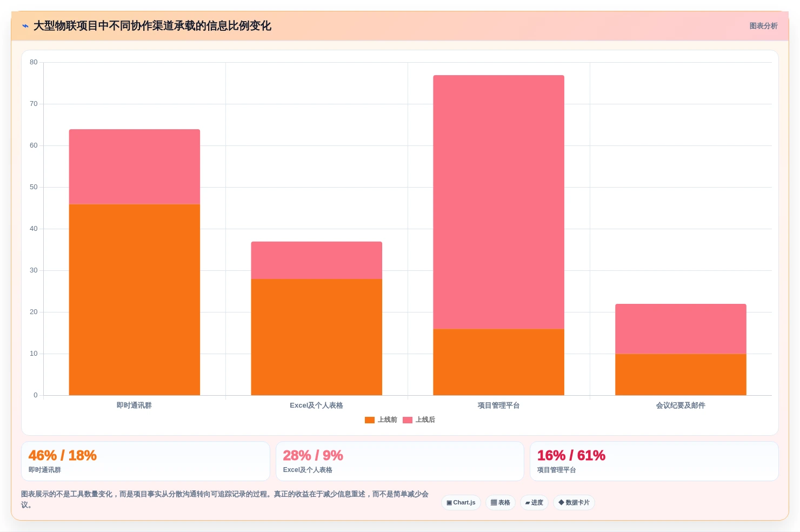
Task: Open the 28% / 9% Excel card
Action: coord(400,461)
